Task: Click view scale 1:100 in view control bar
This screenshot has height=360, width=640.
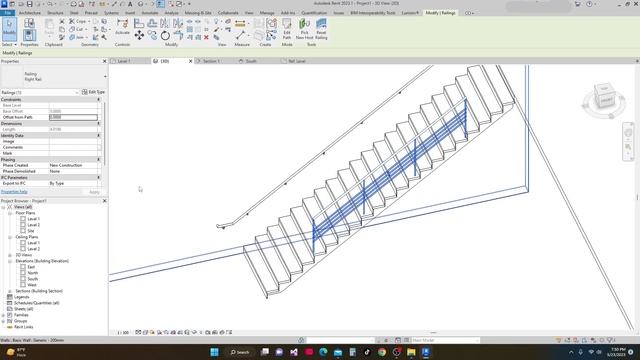Action: tap(123, 333)
